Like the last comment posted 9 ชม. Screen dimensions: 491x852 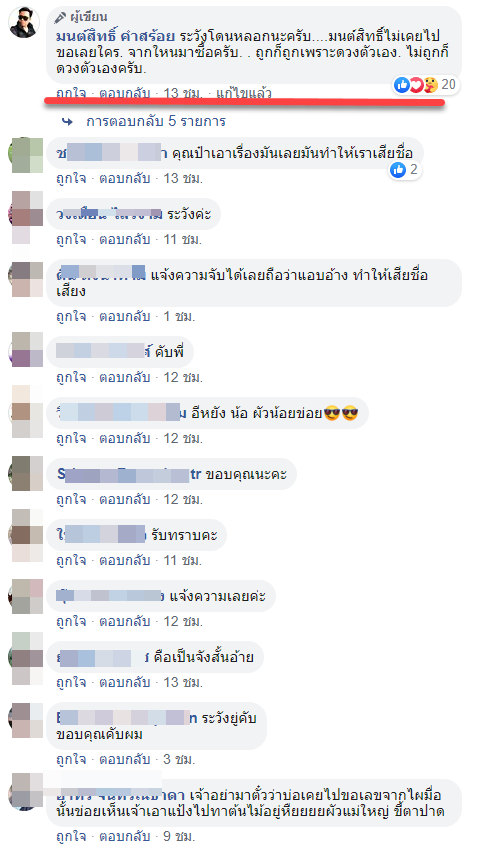71,836
